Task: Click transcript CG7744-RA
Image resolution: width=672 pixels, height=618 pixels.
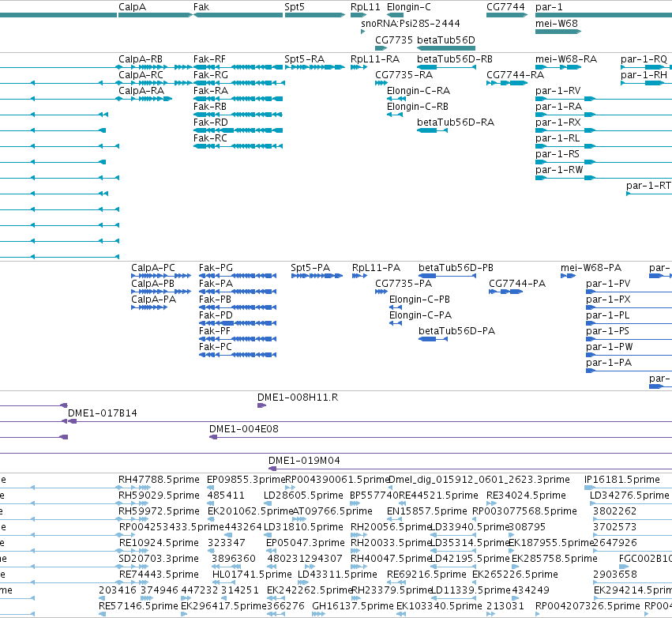Action: [x=507, y=83]
